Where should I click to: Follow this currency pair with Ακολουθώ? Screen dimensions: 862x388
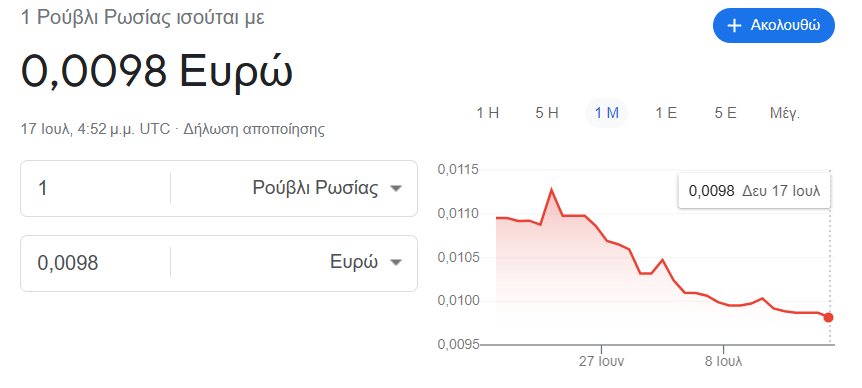pyautogui.click(x=773, y=26)
